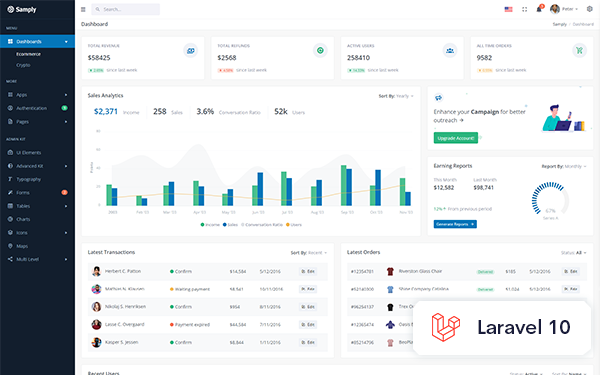The height and width of the screenshot is (375, 600).
Task: Click the Total Refunds circular icon
Action: pyautogui.click(x=320, y=50)
